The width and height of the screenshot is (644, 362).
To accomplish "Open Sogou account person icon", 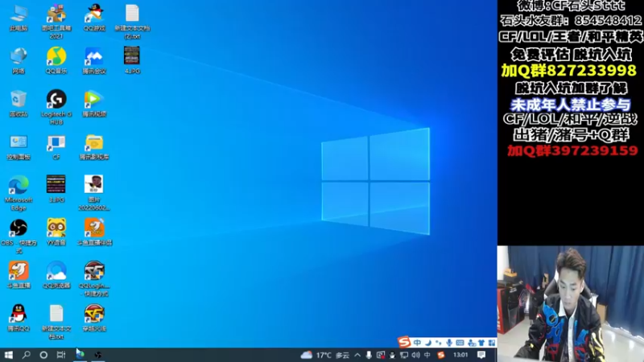I will (471, 343).
